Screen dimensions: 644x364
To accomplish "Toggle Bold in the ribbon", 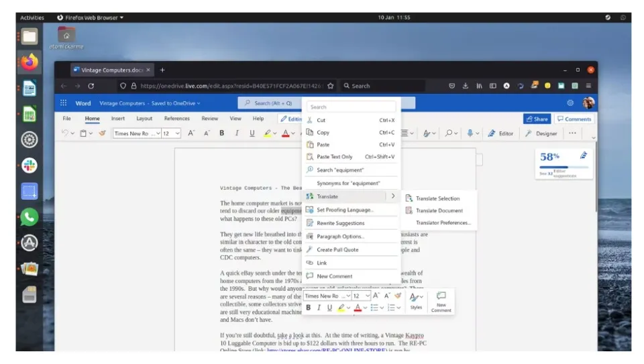I will 222,133.
